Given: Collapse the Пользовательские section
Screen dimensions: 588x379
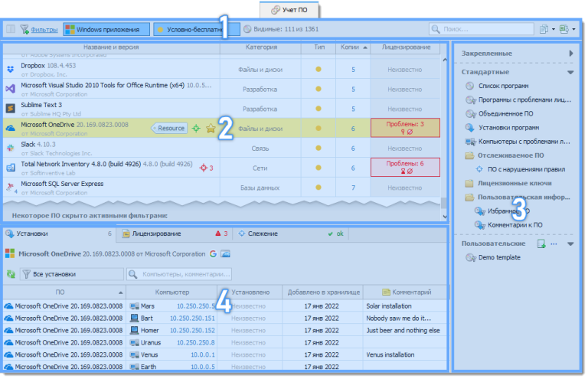Looking at the screenshot, I should 570,244.
